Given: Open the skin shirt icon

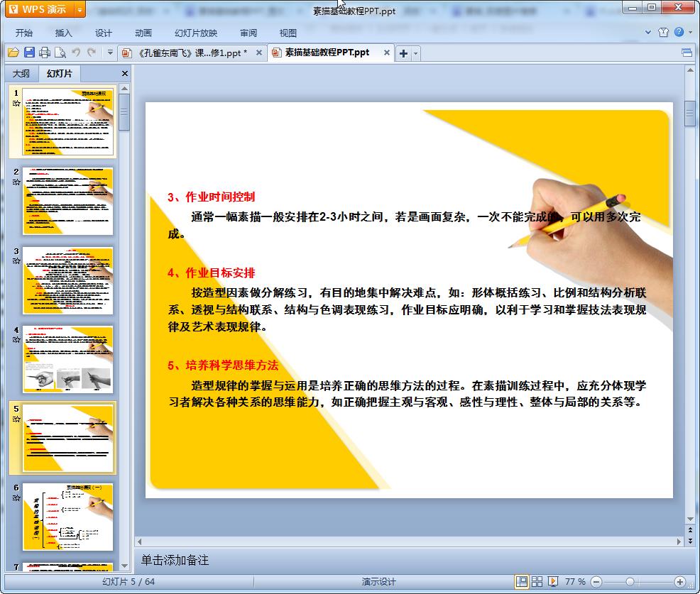Looking at the screenshot, I should coord(663,32).
